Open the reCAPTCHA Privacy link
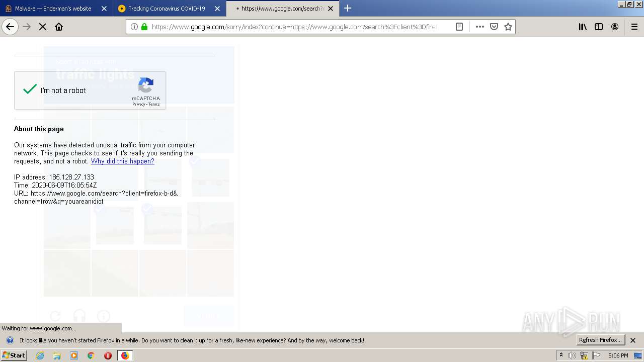 [138, 105]
